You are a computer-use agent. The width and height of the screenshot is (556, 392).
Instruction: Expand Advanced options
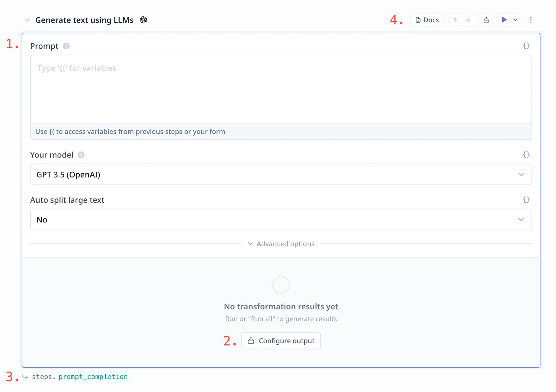click(281, 244)
